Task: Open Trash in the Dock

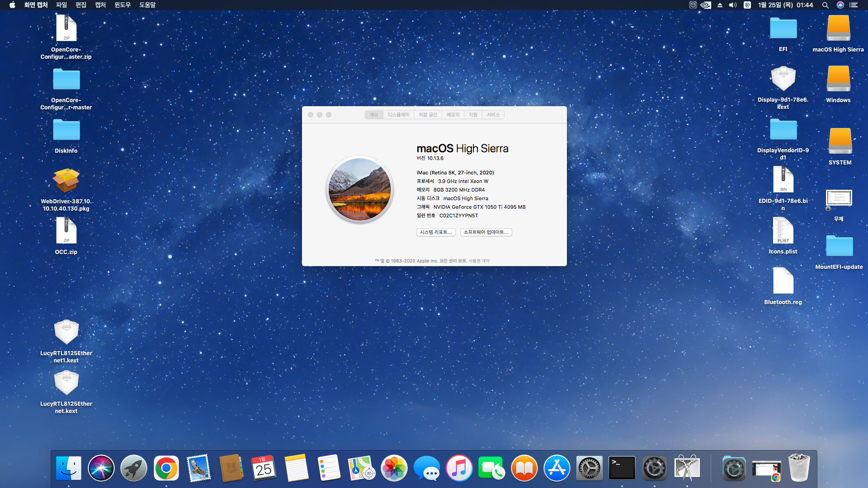Action: pos(799,468)
